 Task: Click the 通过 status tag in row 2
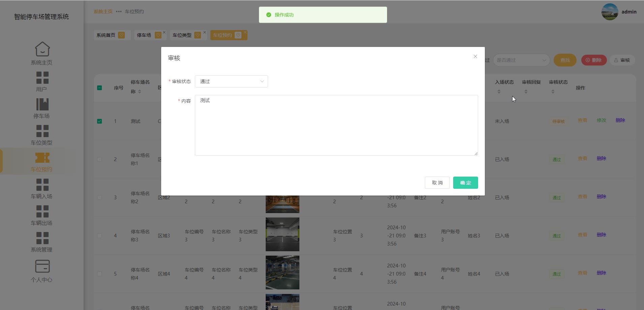point(557,160)
